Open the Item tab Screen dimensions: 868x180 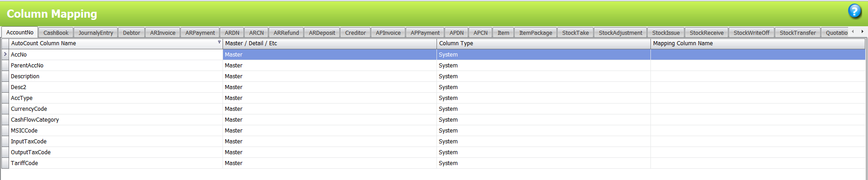pyautogui.click(x=503, y=33)
